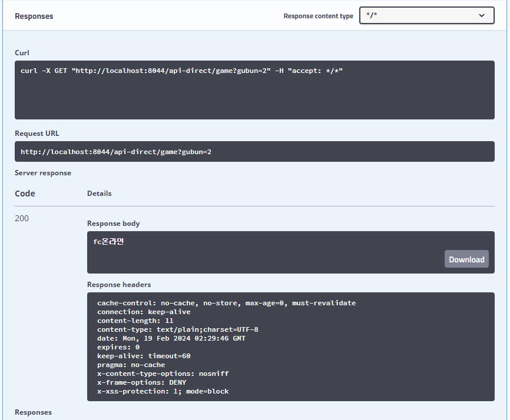Click the content-type header line
The width and height of the screenshot is (510, 420).
pyautogui.click(x=178, y=329)
